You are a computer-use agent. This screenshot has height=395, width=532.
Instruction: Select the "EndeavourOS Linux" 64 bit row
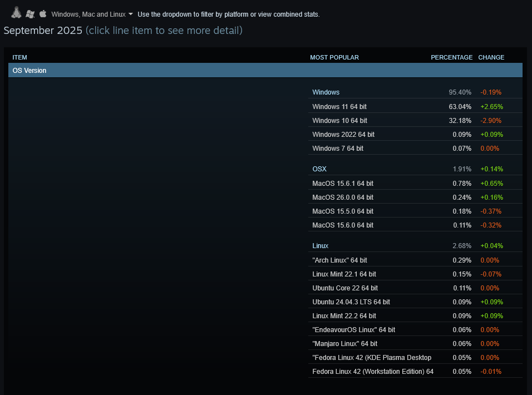(x=415, y=329)
